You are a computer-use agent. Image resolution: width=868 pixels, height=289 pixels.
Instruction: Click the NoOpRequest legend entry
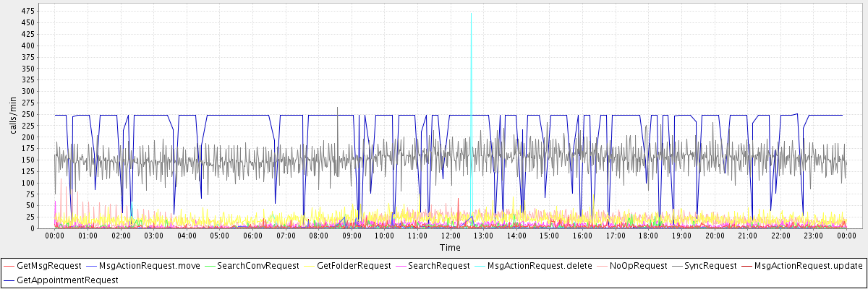pos(637,266)
